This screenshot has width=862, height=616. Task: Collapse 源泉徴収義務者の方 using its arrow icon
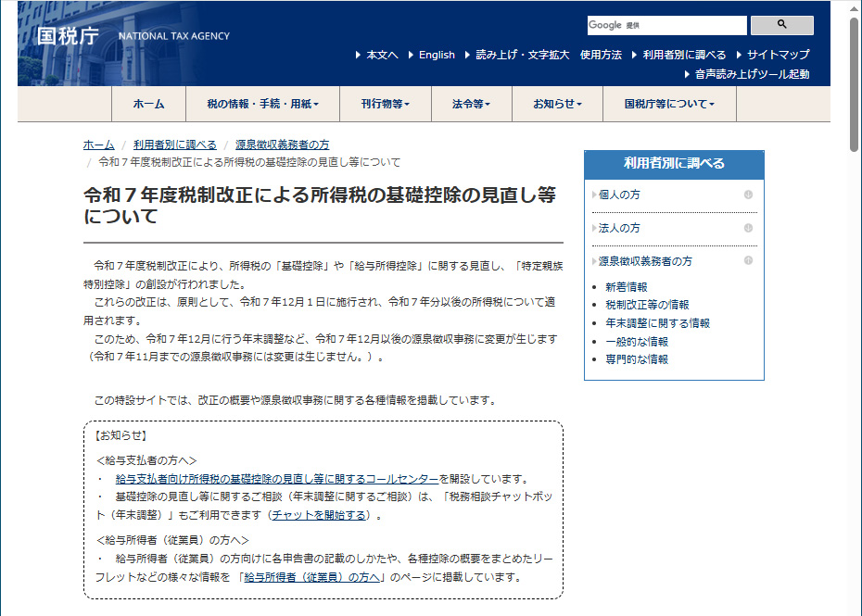pyautogui.click(x=747, y=261)
